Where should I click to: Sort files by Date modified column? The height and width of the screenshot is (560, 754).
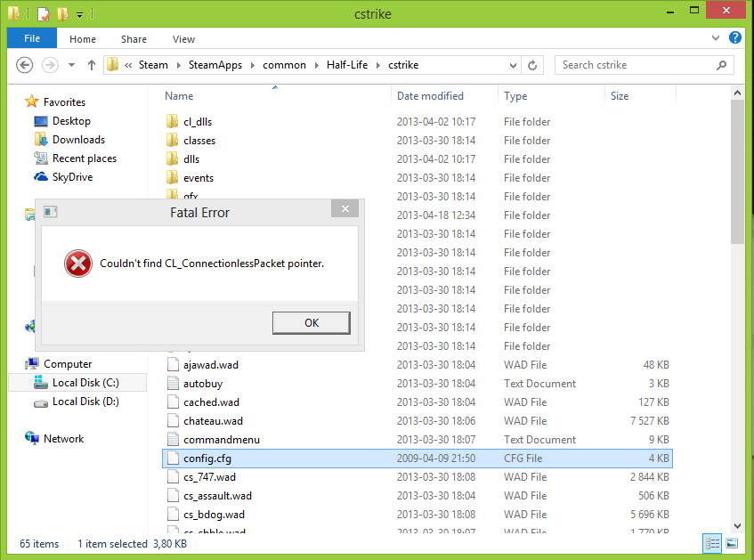coord(430,96)
